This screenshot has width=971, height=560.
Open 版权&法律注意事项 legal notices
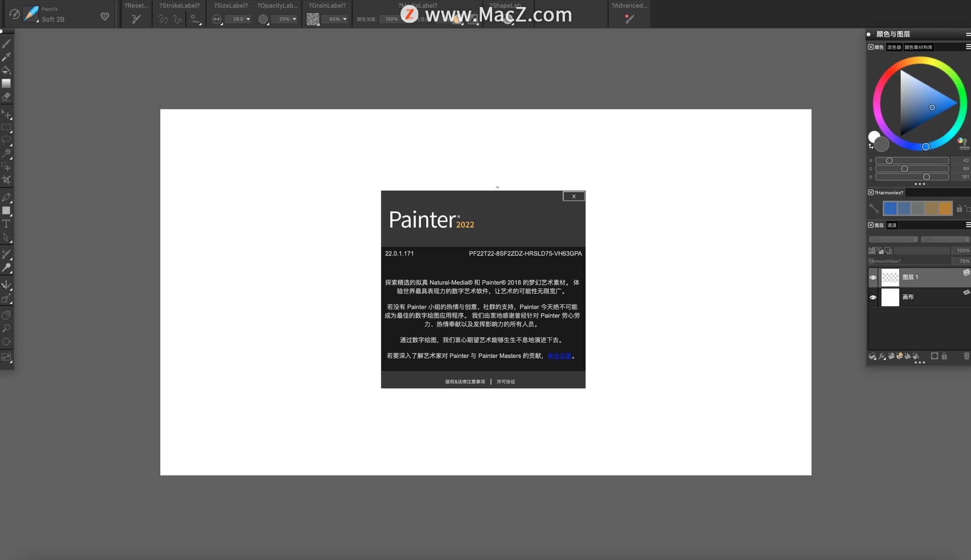tap(465, 382)
